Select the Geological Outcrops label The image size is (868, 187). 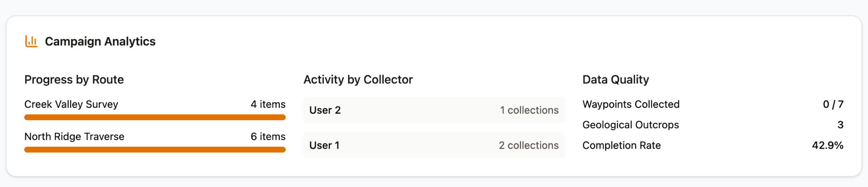631,125
